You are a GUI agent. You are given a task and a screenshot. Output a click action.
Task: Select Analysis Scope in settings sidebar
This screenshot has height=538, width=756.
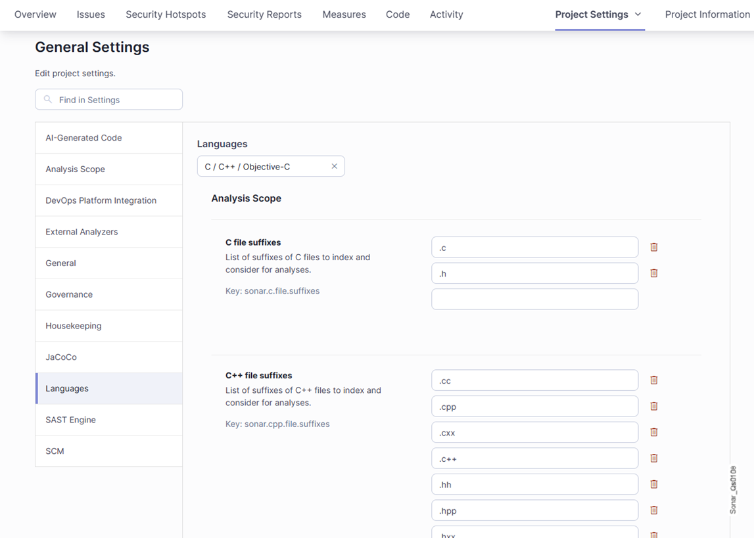click(75, 169)
